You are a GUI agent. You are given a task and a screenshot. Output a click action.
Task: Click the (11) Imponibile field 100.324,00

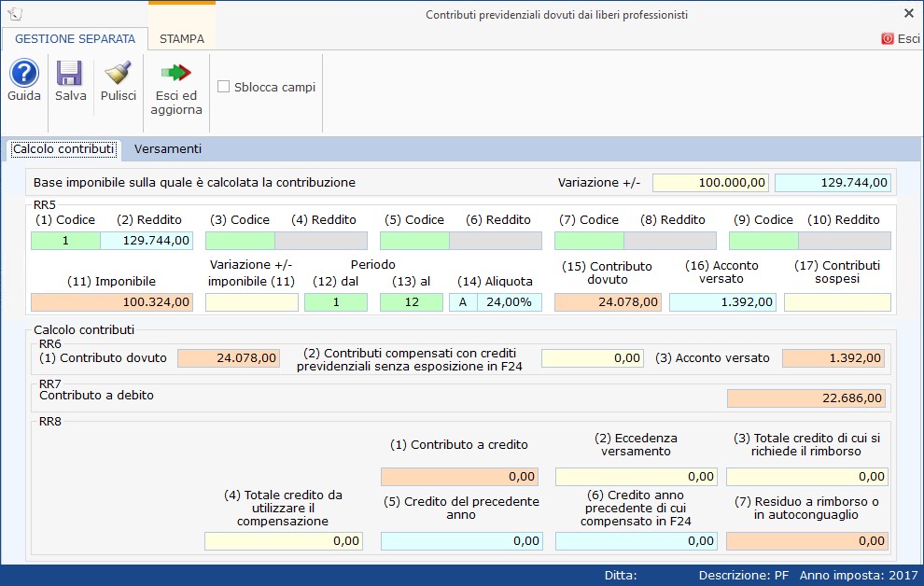[112, 302]
